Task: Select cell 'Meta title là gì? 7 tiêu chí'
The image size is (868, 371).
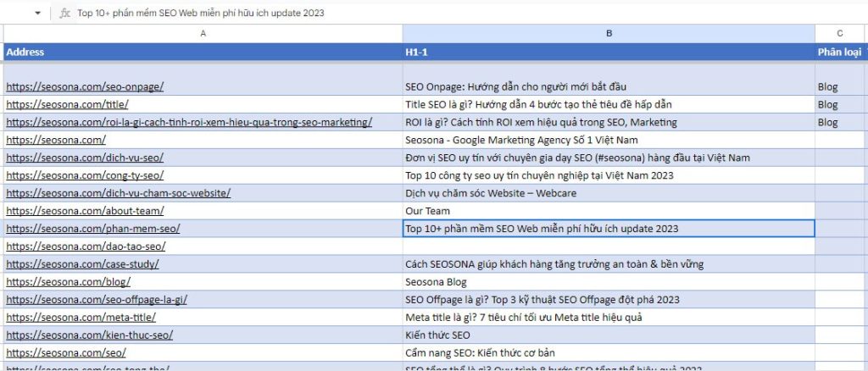Action: 609,317
